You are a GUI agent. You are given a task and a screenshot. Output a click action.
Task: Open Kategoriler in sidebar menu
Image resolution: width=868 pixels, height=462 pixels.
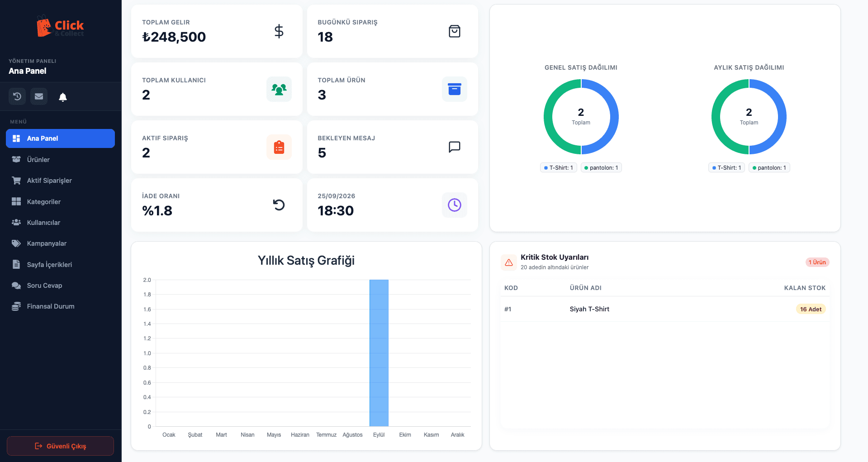[x=60, y=201]
